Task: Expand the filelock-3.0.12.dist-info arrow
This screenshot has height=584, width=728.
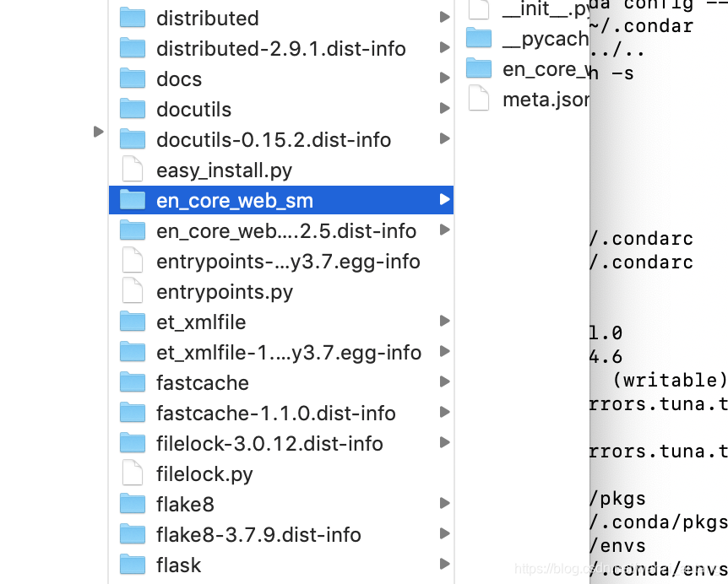Action: coord(444,442)
